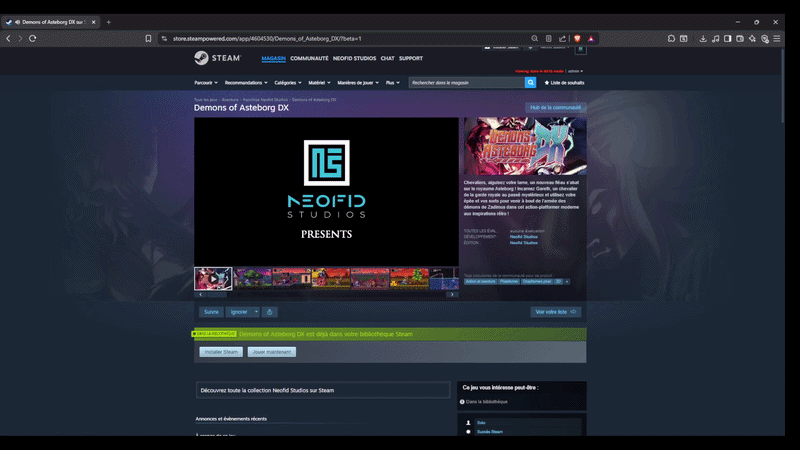The image size is (800, 450).
Task: Click the reader mode icon in the address bar
Action: (548, 38)
